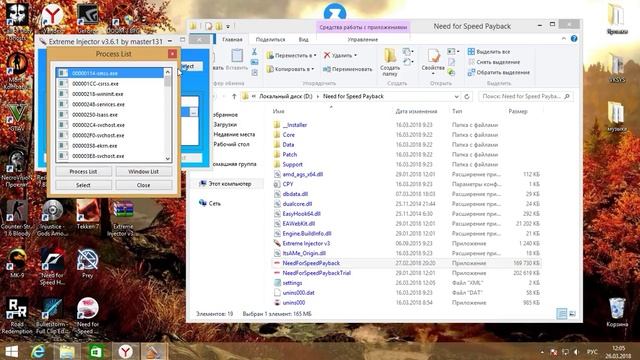Screen dimensions: 640x360
Task: Click the Store icon on the taskbar
Action: 96,352
